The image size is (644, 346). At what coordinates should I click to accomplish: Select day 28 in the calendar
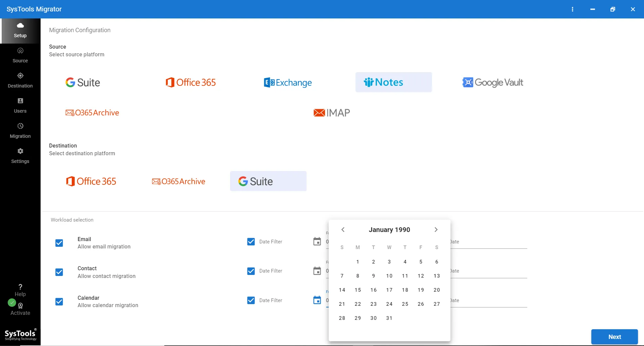tap(342, 318)
